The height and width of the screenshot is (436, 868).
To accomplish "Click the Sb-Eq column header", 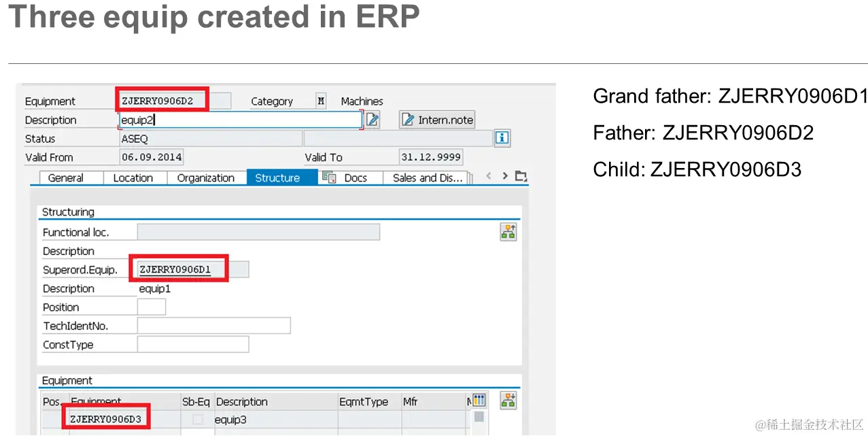I will coord(196,402).
